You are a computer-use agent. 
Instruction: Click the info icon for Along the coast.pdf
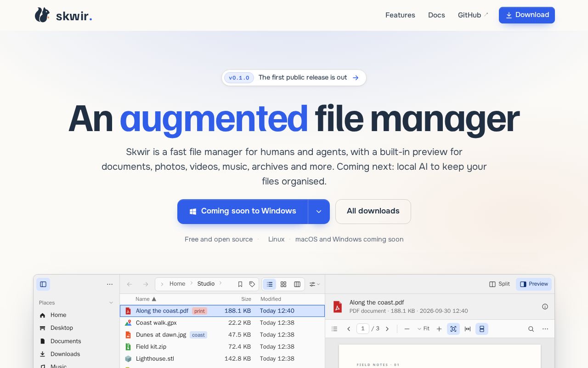click(x=545, y=307)
